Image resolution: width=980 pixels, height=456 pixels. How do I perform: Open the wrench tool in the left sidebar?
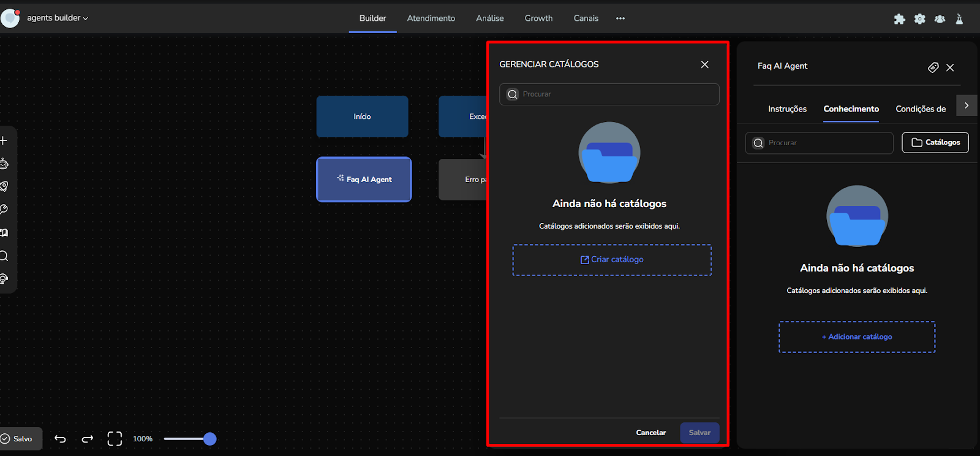(4, 210)
